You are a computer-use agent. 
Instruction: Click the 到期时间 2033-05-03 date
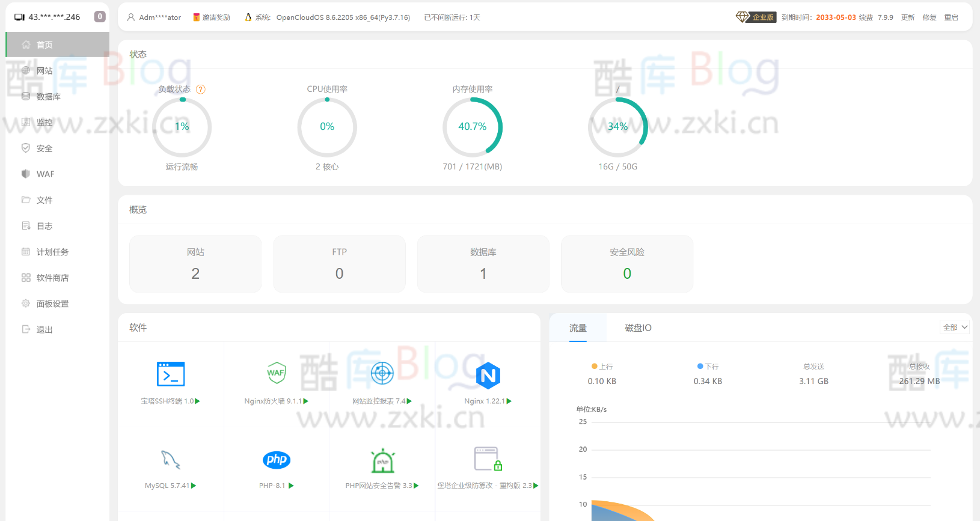click(836, 17)
